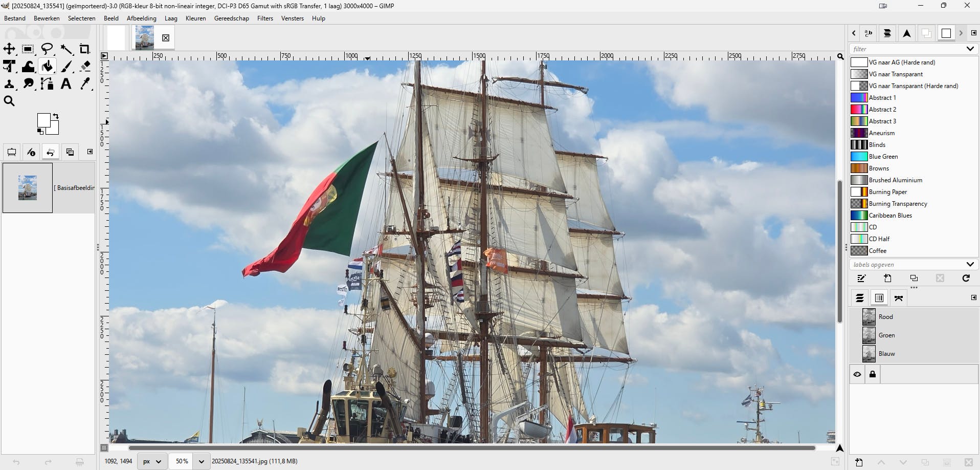Select the Paths tool

click(47, 84)
